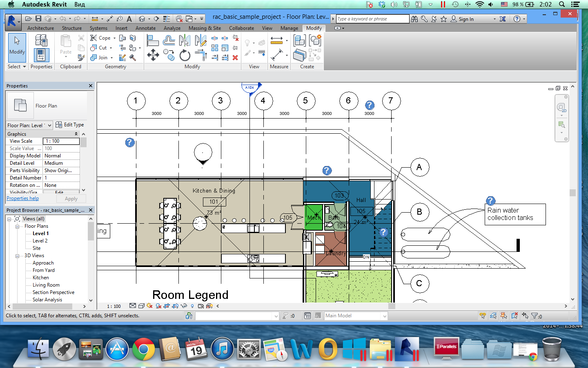Viewport: 588px width, 368px height.
Task: Open the Annotate ribbon tab
Action: (x=145, y=28)
